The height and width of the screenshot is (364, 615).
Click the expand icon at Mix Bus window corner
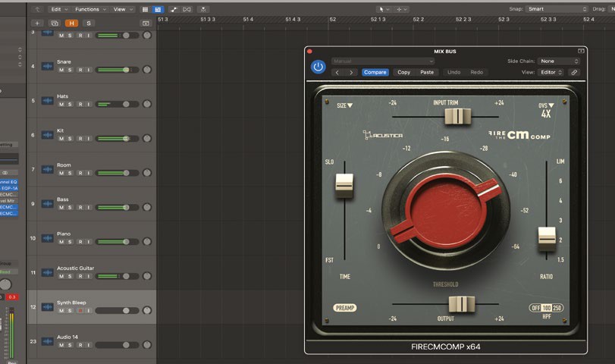[x=581, y=51]
